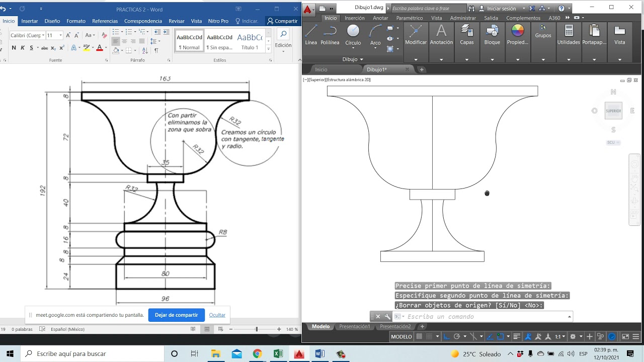Screen dimensions: 644x362
Task: Toggle ortho mode in AutoCAD status bar
Action: [x=447, y=336]
